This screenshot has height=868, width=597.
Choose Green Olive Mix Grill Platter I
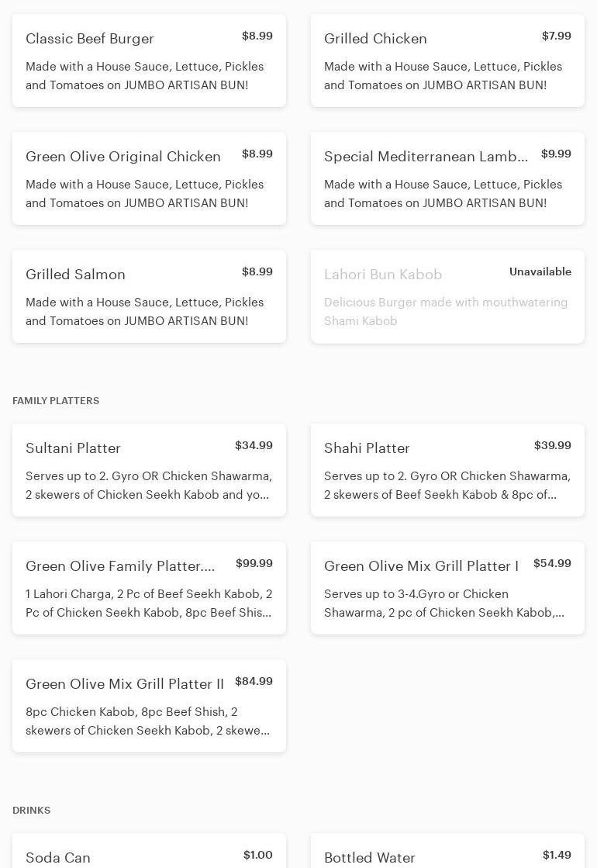[x=447, y=588]
